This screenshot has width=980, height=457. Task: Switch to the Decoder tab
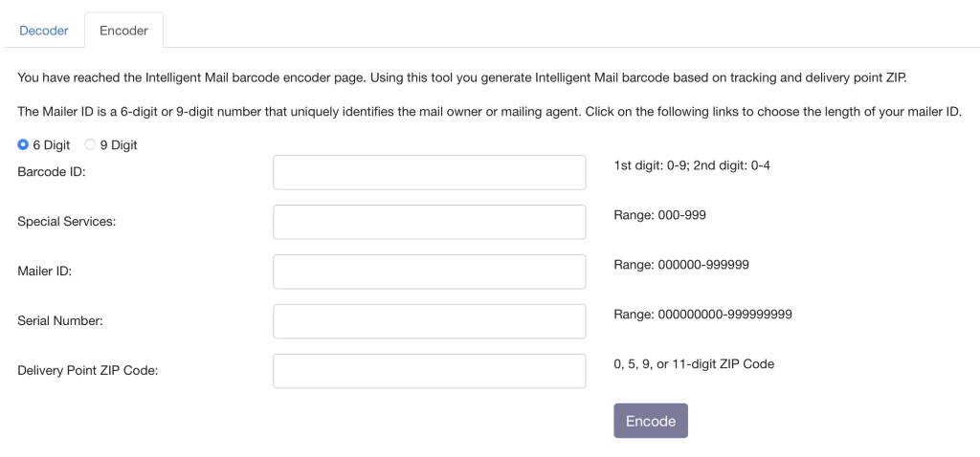(x=44, y=31)
